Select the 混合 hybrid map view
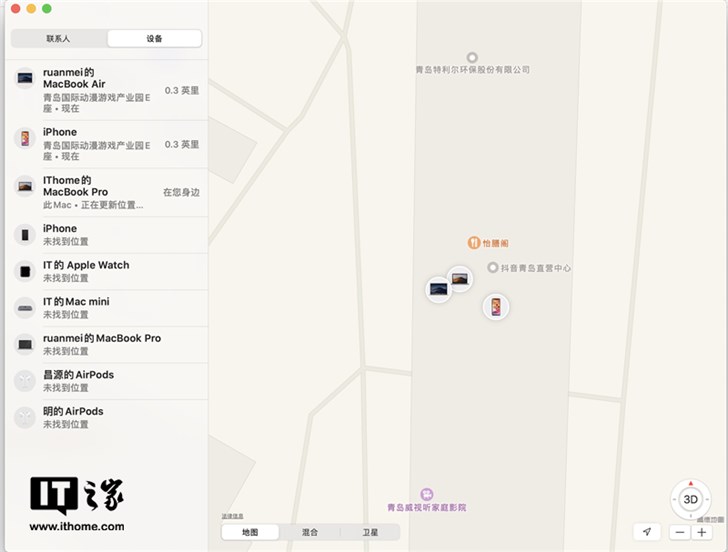Screen dimensions: 728x552 click(x=310, y=532)
